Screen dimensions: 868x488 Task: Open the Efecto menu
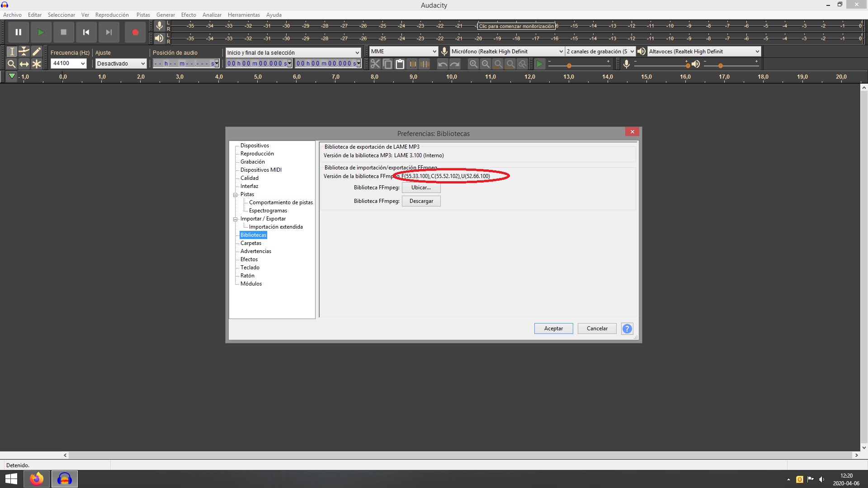click(x=189, y=15)
